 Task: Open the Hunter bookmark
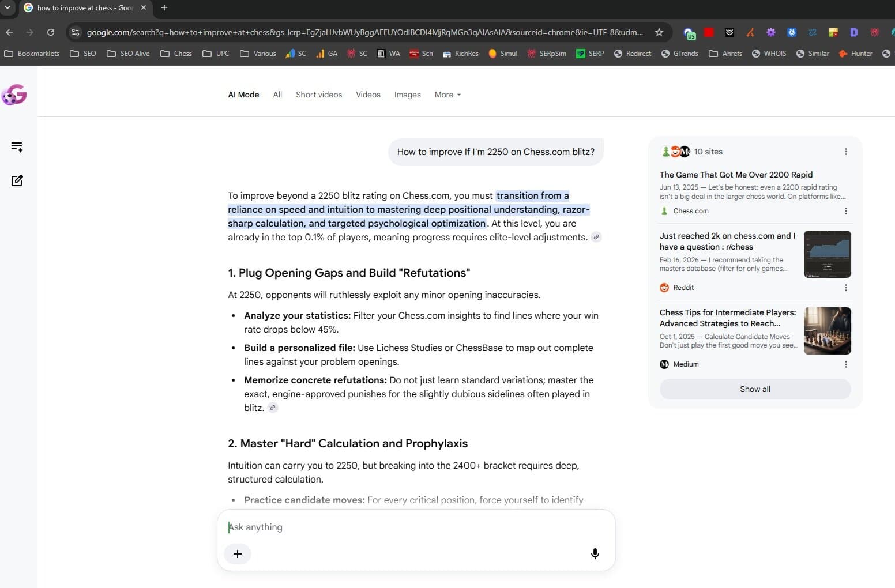click(x=855, y=54)
